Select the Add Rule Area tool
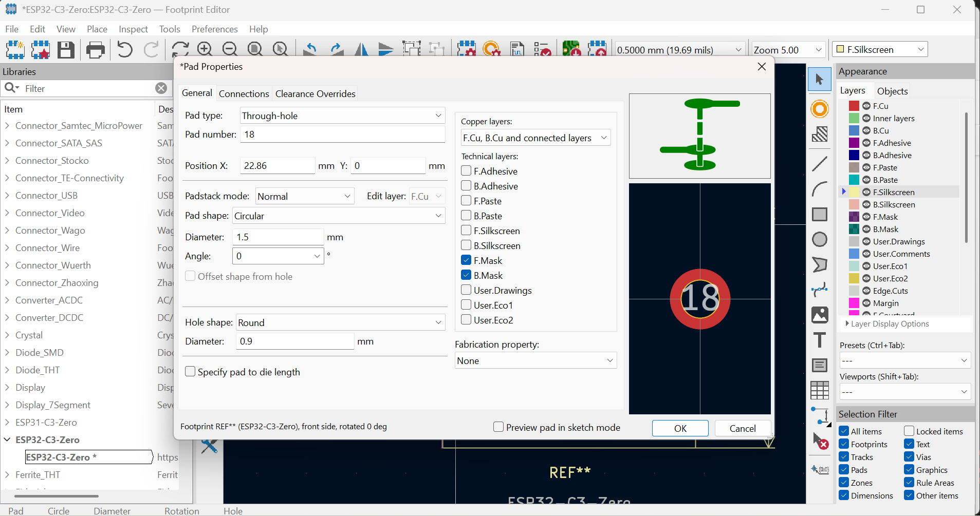 [820, 134]
